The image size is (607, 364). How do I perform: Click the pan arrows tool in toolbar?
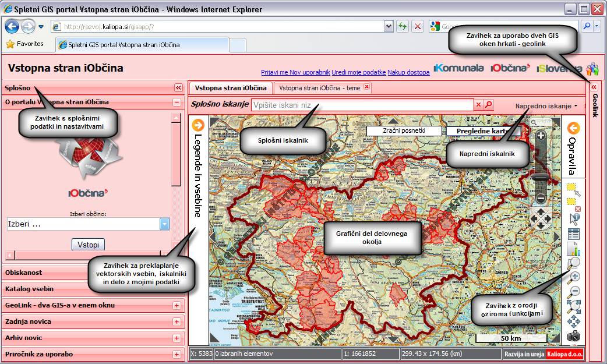pyautogui.click(x=574, y=321)
